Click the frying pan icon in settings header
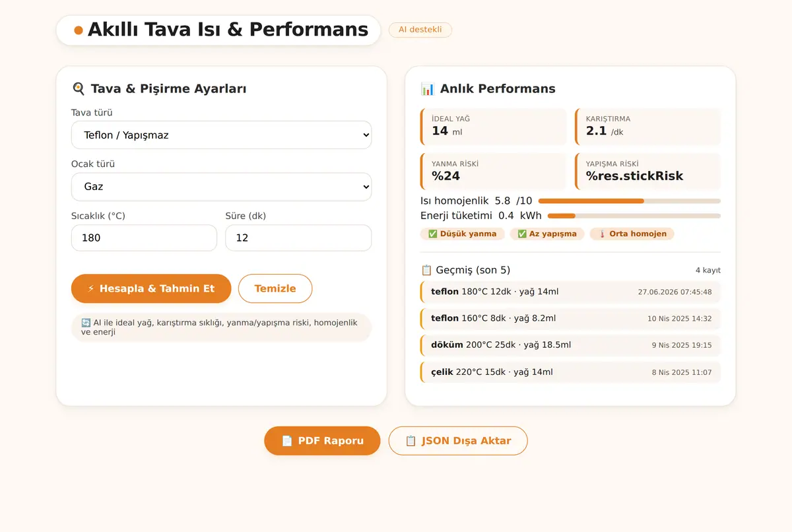This screenshot has width=792, height=532. pos(79,88)
